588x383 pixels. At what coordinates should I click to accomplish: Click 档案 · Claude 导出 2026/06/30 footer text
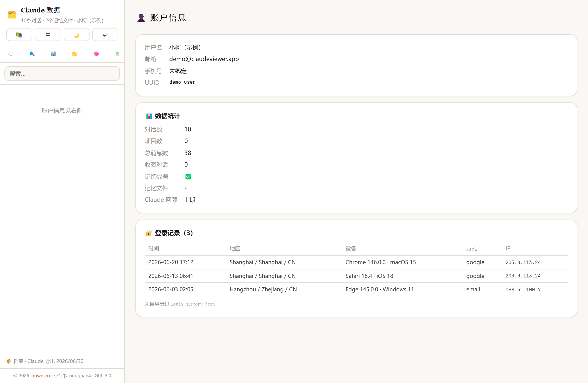(x=48, y=361)
